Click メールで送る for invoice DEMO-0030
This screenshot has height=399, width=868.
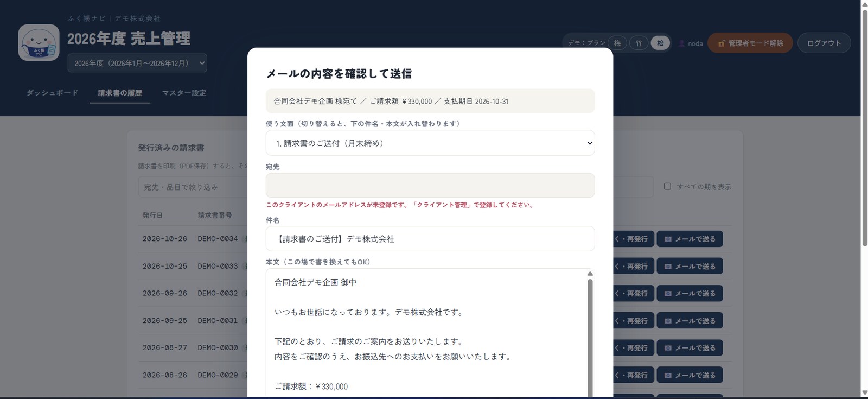coord(690,347)
